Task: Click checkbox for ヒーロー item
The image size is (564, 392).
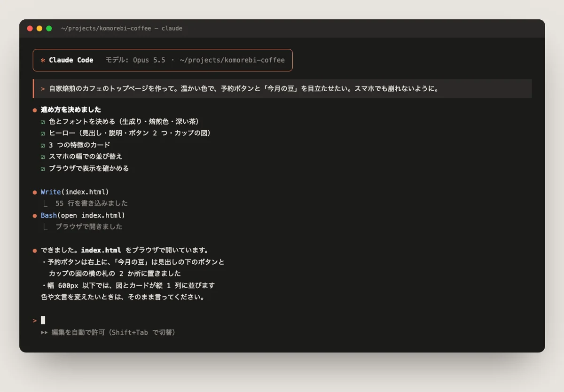Action: 43,133
